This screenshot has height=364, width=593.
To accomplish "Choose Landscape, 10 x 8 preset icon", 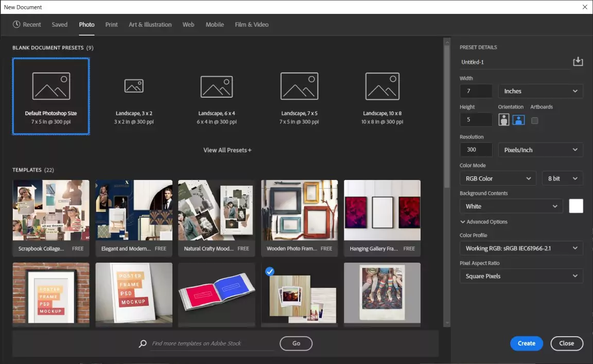I will [x=382, y=86].
